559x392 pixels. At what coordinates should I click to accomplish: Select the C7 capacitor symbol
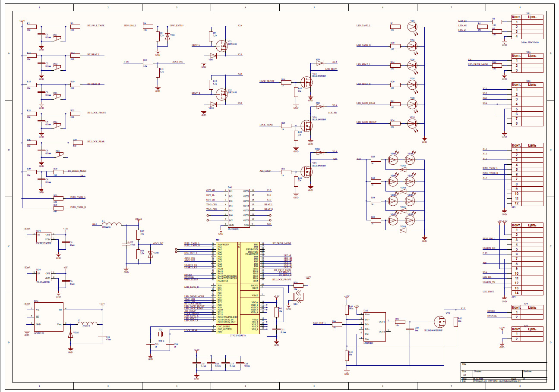click(x=126, y=244)
